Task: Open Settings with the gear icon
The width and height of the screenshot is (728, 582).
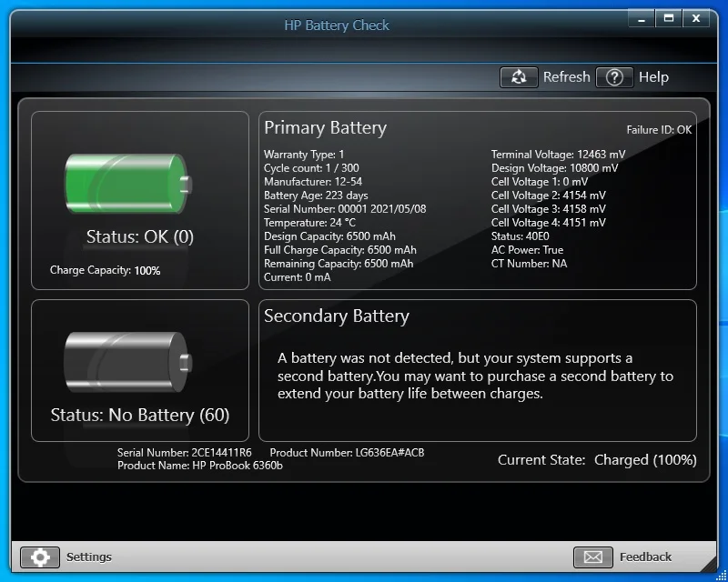Action: (x=40, y=557)
